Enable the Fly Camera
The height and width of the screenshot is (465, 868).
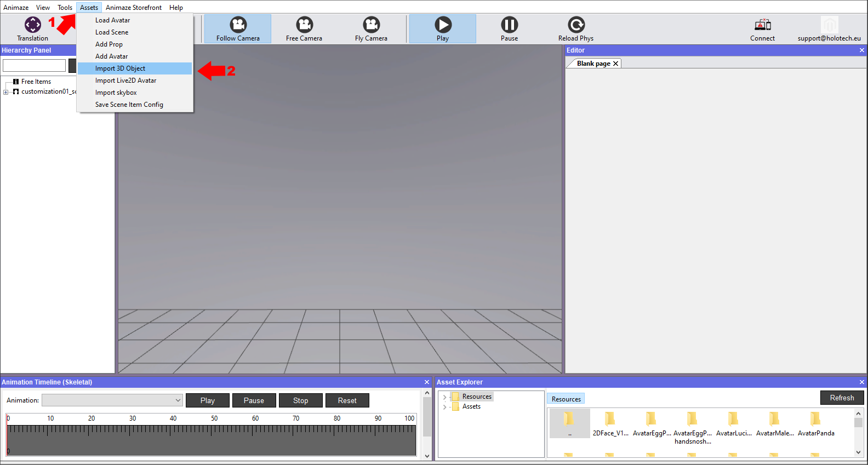pos(371,25)
